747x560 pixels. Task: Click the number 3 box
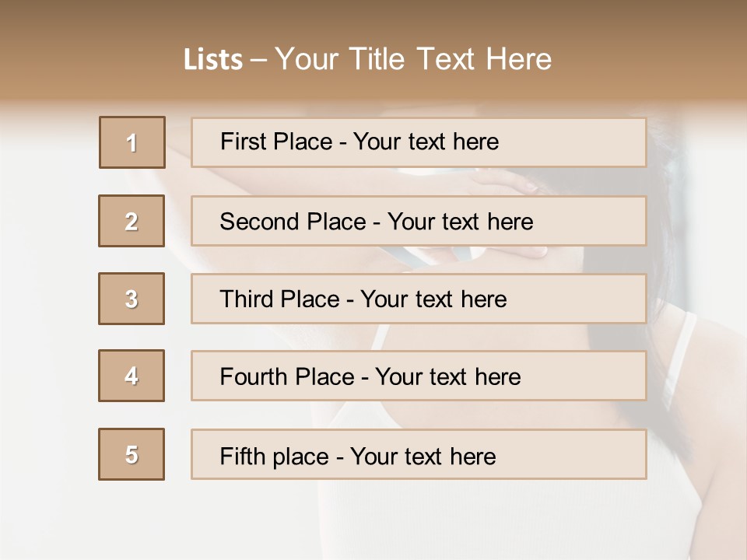132,299
